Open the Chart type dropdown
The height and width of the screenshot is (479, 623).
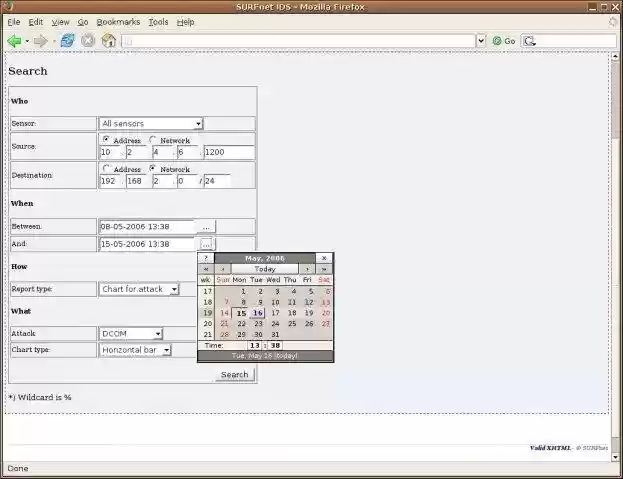135,351
